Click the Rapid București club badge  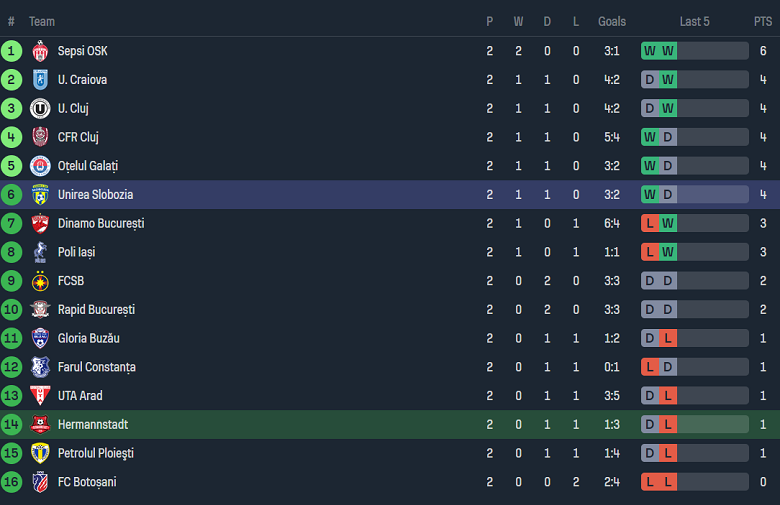coord(40,310)
